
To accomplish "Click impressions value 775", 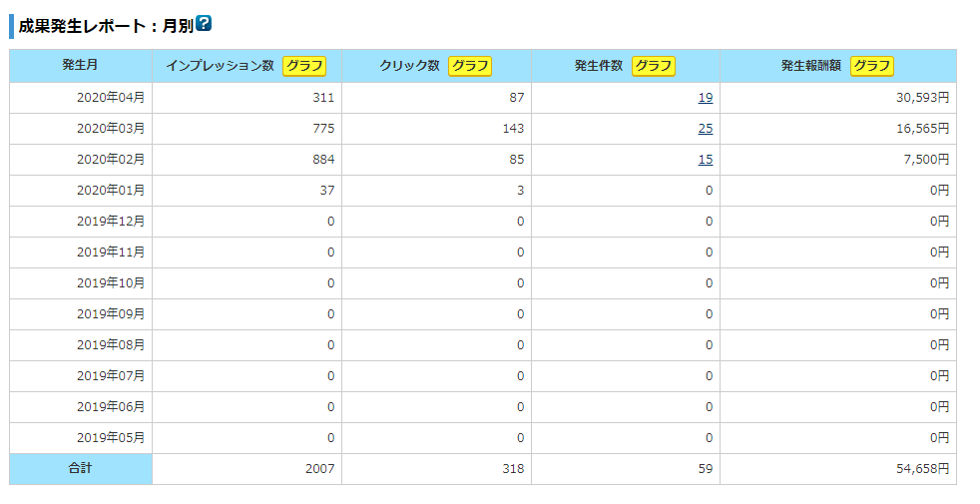I will [323, 128].
